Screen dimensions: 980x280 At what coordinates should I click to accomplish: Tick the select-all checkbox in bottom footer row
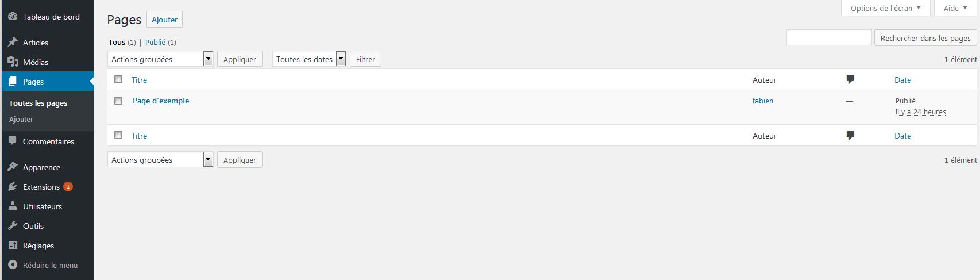coord(118,135)
